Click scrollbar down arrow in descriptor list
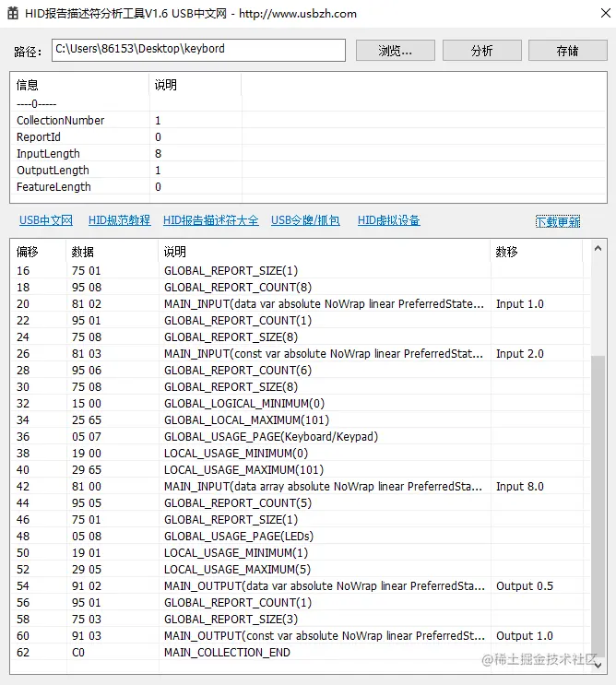Screen dimensions: 616x685 (598, 665)
